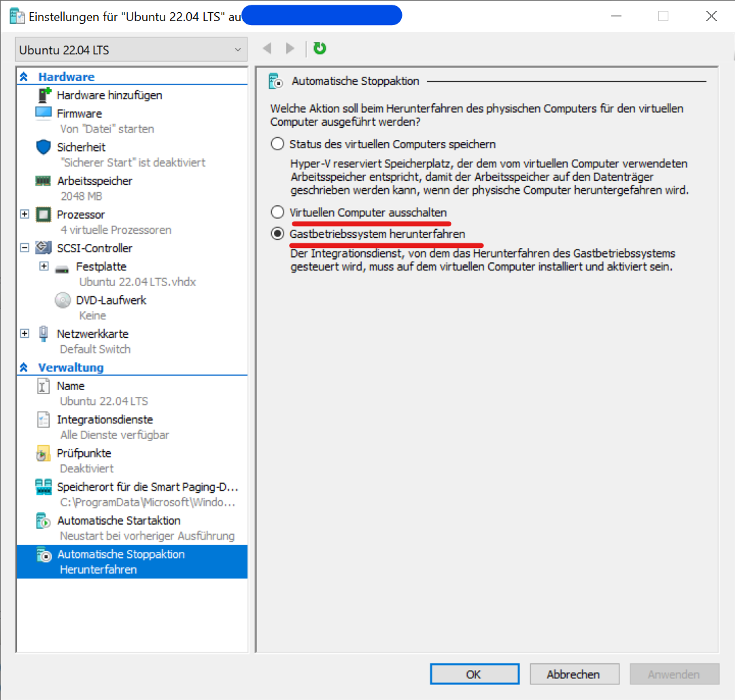Click the Firmware monitor icon

44,113
